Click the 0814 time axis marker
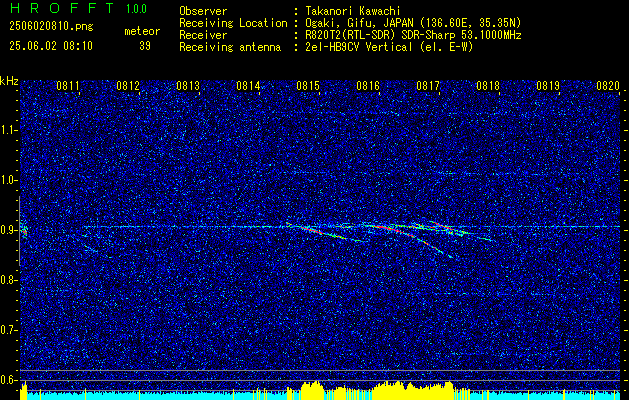Screen dimensions: 629x400 point(248,85)
